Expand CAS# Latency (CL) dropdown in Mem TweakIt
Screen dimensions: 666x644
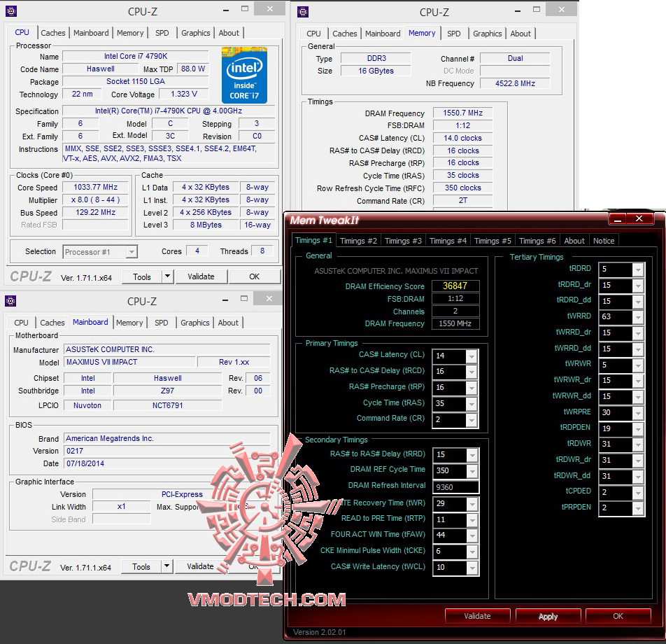472,356
